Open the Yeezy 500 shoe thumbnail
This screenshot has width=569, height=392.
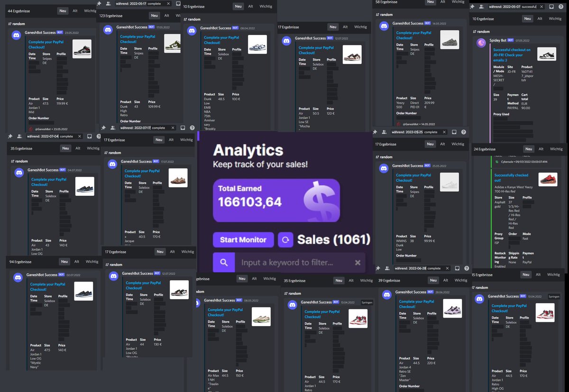coord(450,40)
